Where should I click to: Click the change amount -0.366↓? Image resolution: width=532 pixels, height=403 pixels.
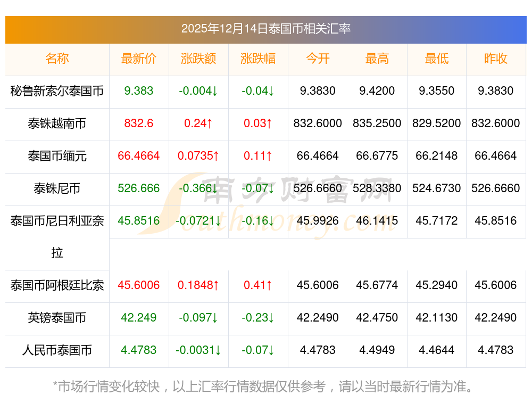pyautogui.click(x=198, y=188)
